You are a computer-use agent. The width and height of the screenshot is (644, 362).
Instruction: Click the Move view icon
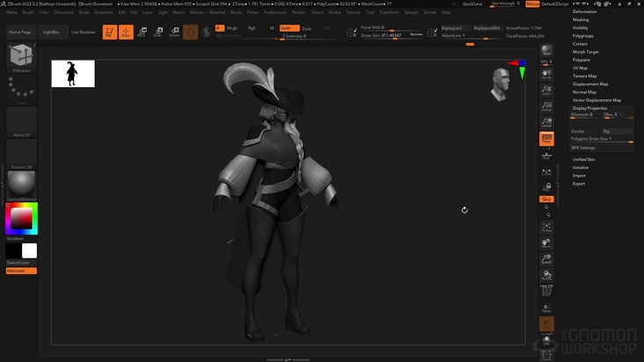tap(546, 243)
